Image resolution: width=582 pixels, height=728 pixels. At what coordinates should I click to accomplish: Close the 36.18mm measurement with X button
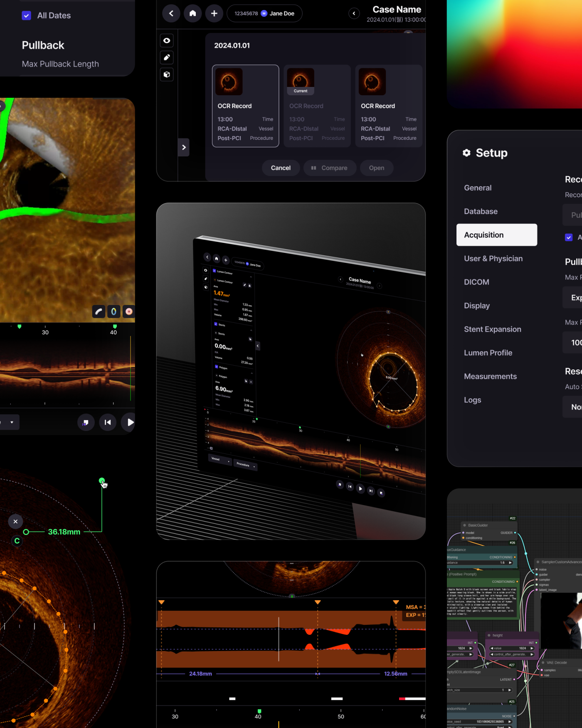[15, 521]
